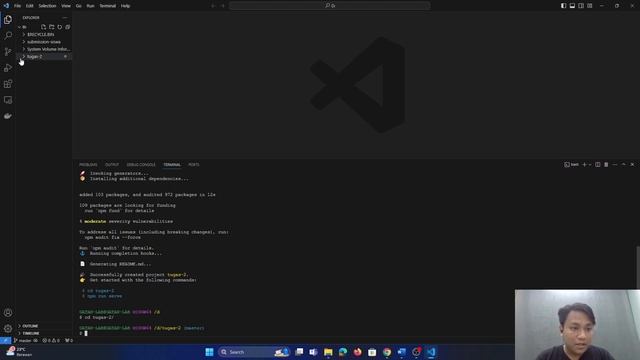Open the VS Code logo application menu
640x360 pixels.
point(6,6)
